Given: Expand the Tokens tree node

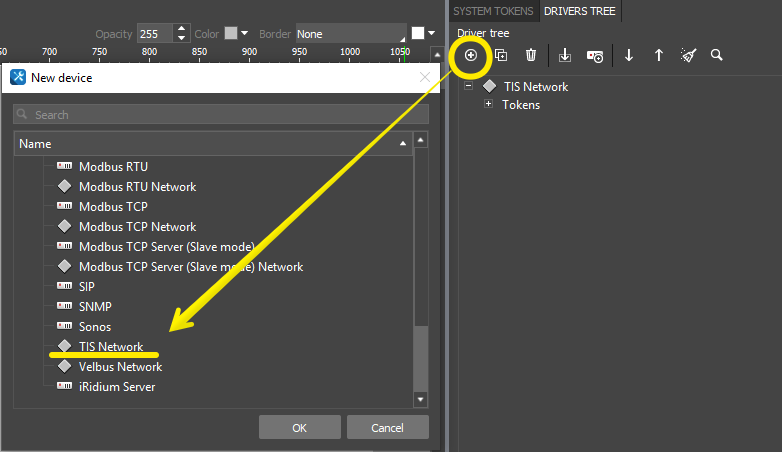Looking at the screenshot, I should pyautogui.click(x=489, y=104).
